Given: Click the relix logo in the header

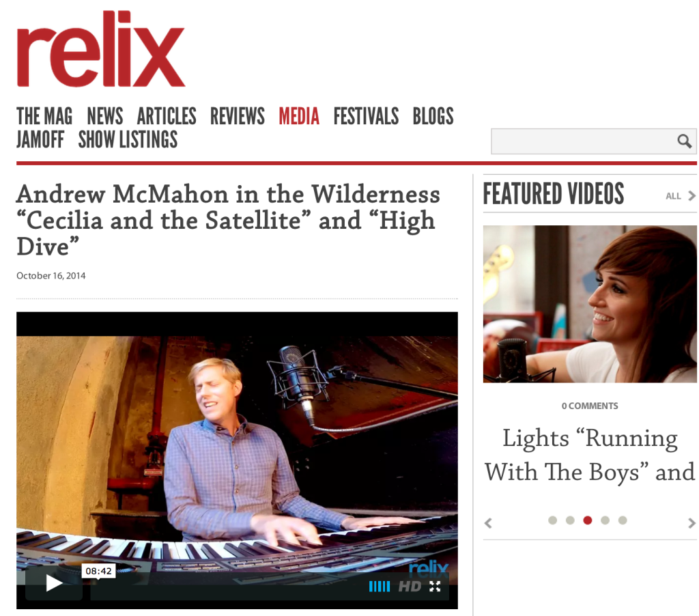Looking at the screenshot, I should (101, 49).
